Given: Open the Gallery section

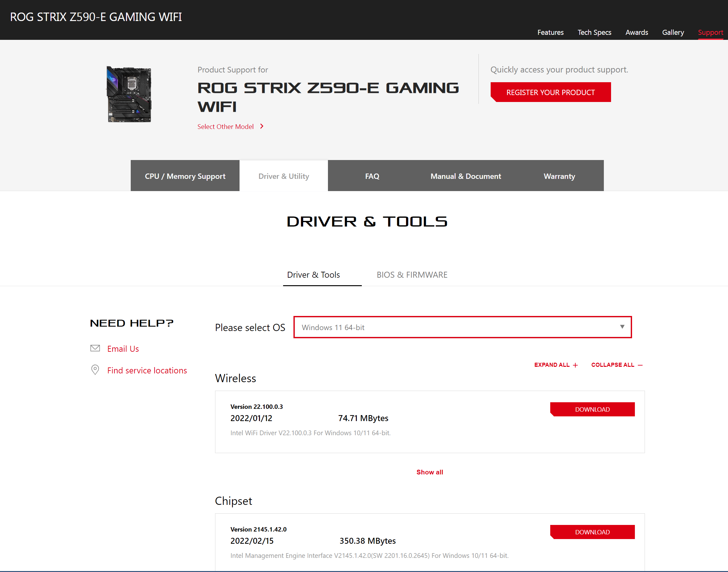Looking at the screenshot, I should 673,33.
